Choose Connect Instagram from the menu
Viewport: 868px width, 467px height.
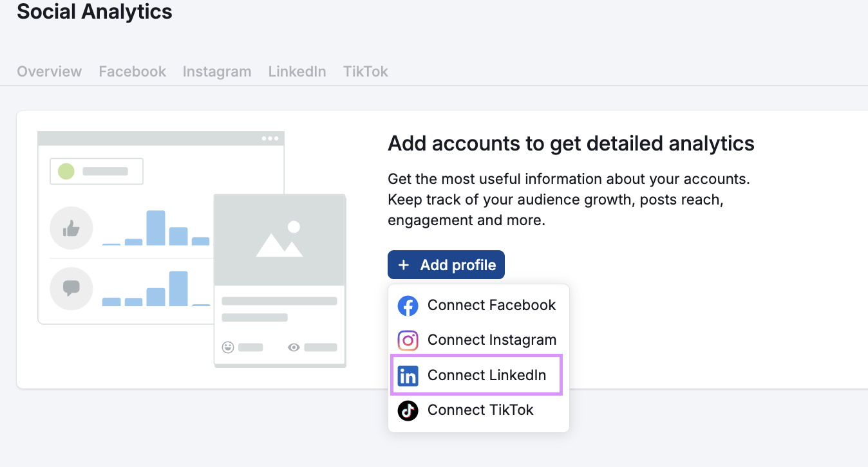coord(491,340)
